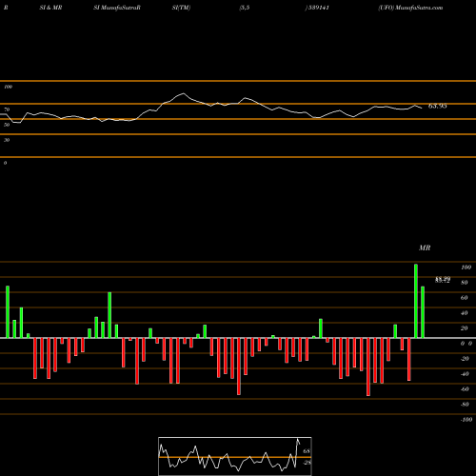Click the 80 label on the MR axis
The image size is (476, 476).
pos(465,283)
